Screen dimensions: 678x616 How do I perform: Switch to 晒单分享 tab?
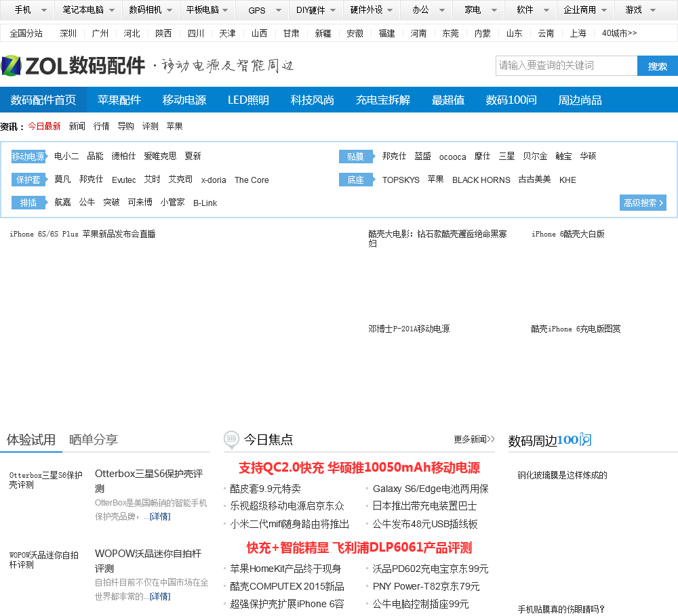point(94,440)
